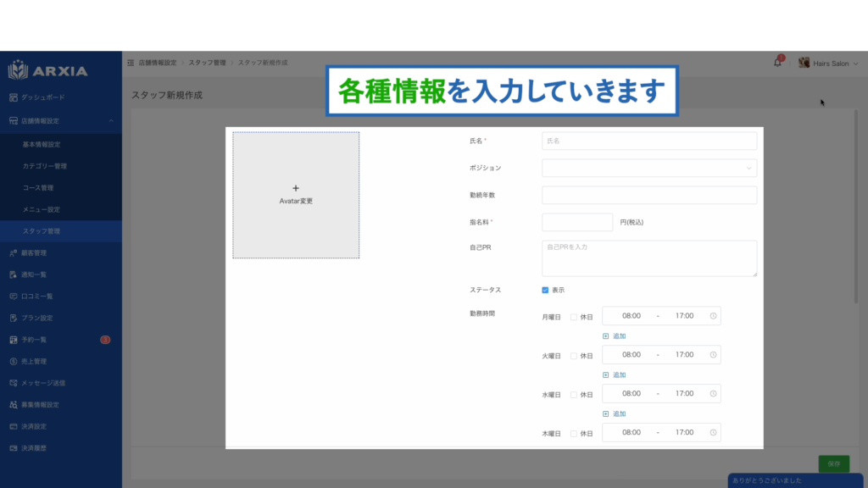Click the 予約一覧 calendar icon
Screen dimensions: 868x488
[14, 340]
